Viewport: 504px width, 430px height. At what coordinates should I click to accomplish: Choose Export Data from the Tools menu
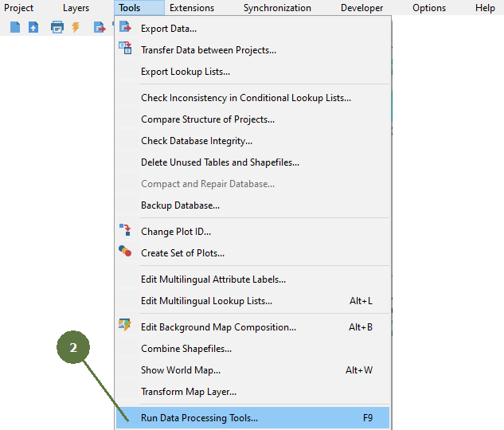point(169,29)
